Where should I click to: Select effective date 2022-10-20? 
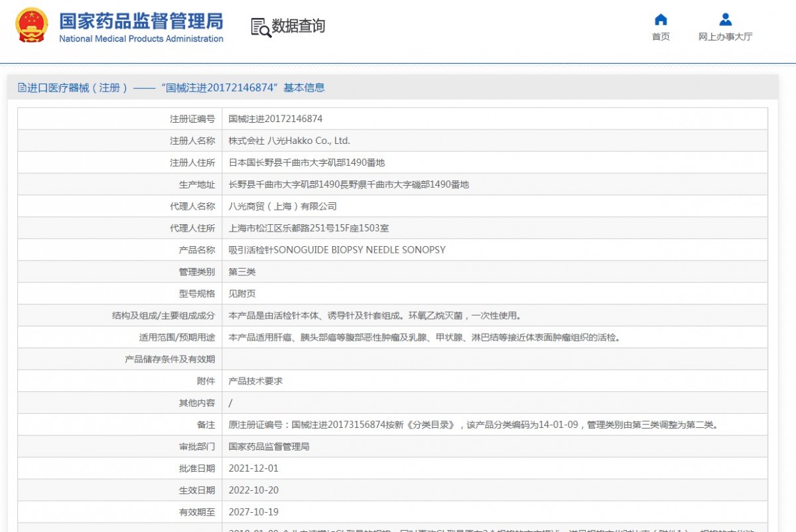pyautogui.click(x=253, y=491)
